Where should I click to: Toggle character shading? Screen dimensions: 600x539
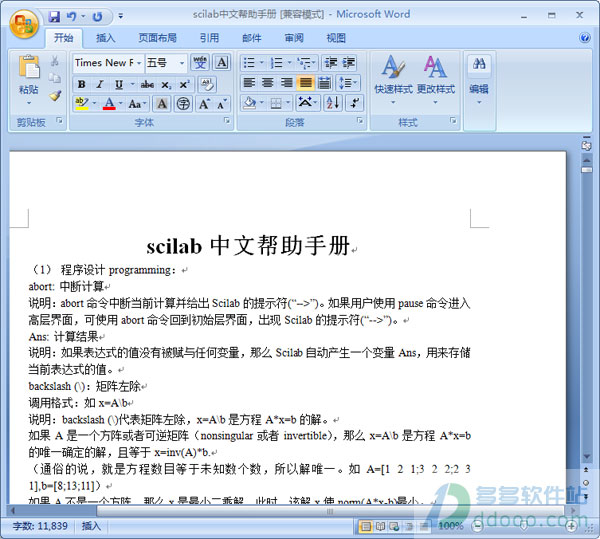tap(162, 103)
